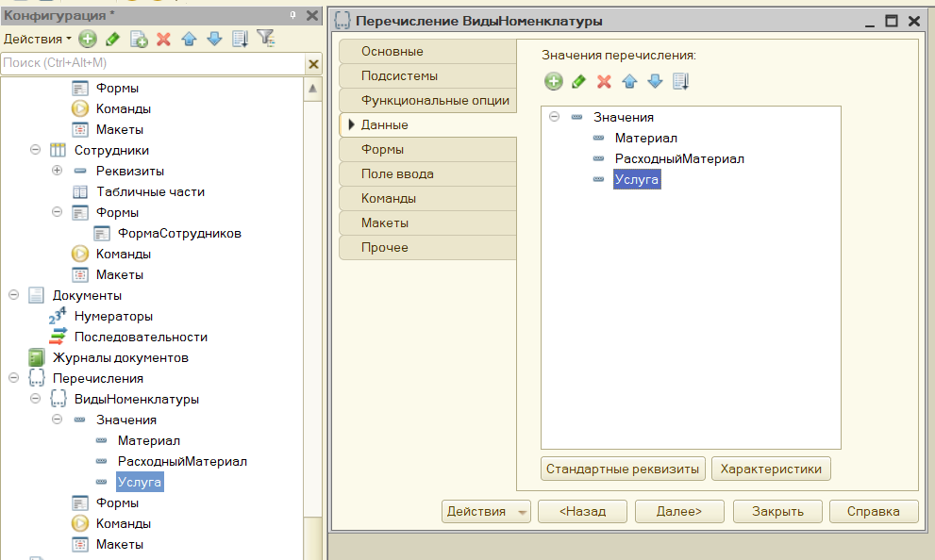Collapse the Документы tree node

14,294
